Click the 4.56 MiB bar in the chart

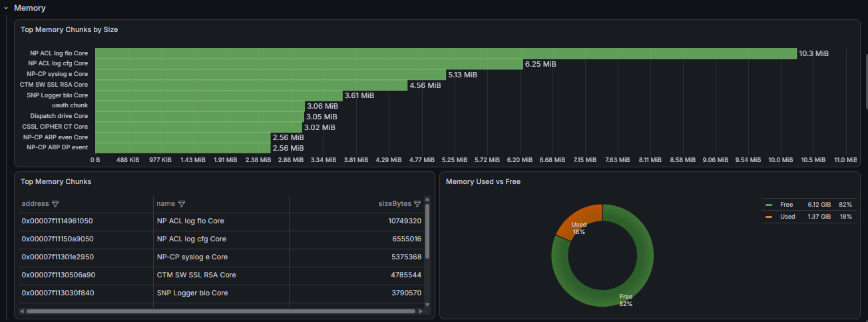(251, 85)
